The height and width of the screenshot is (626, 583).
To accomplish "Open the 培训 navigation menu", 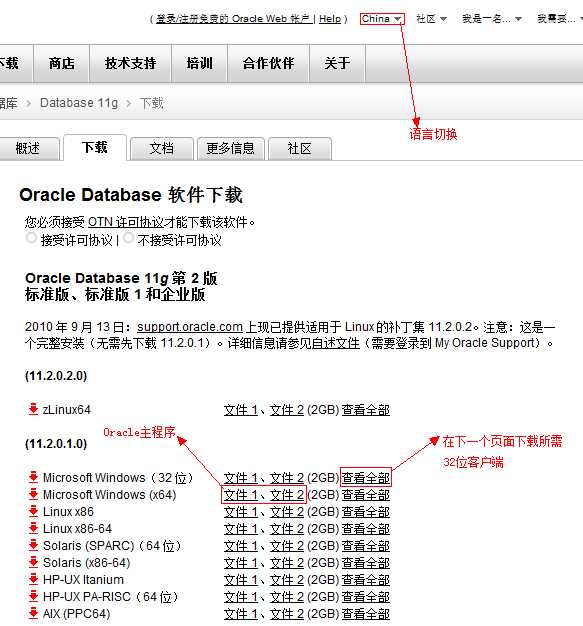I will pos(199,63).
